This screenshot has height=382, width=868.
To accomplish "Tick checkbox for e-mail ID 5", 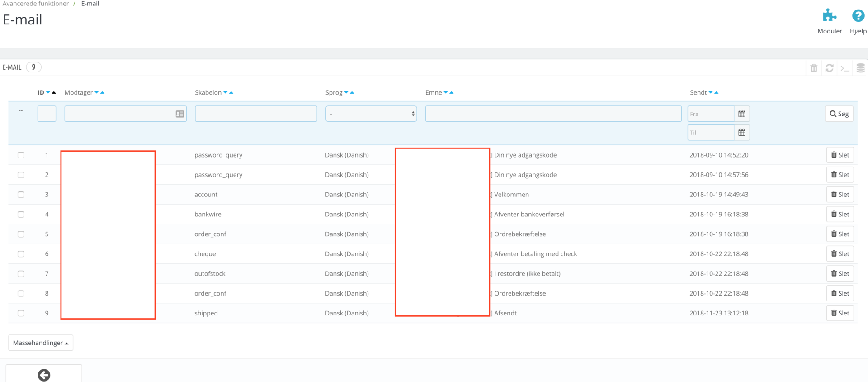I will tap(21, 234).
